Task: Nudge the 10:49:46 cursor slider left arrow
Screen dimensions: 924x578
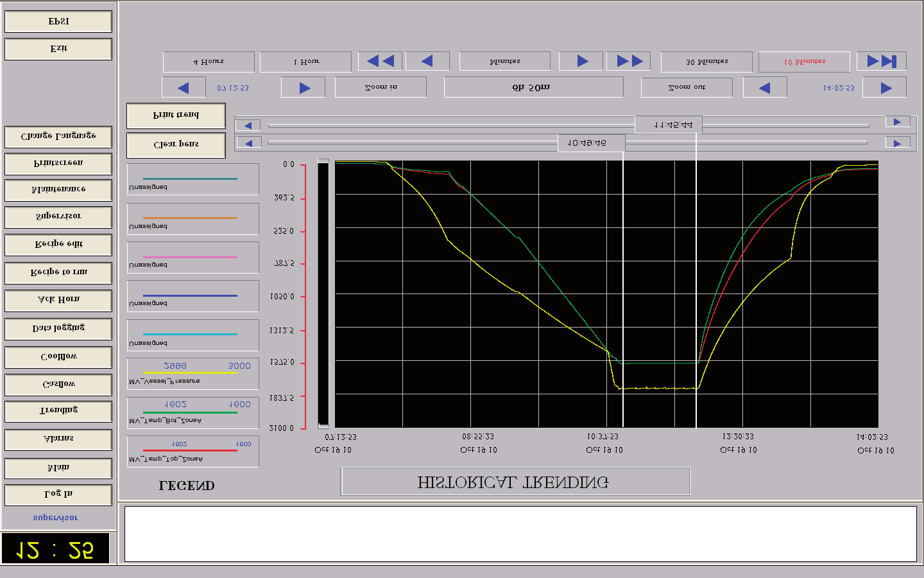Action: pyautogui.click(x=249, y=143)
